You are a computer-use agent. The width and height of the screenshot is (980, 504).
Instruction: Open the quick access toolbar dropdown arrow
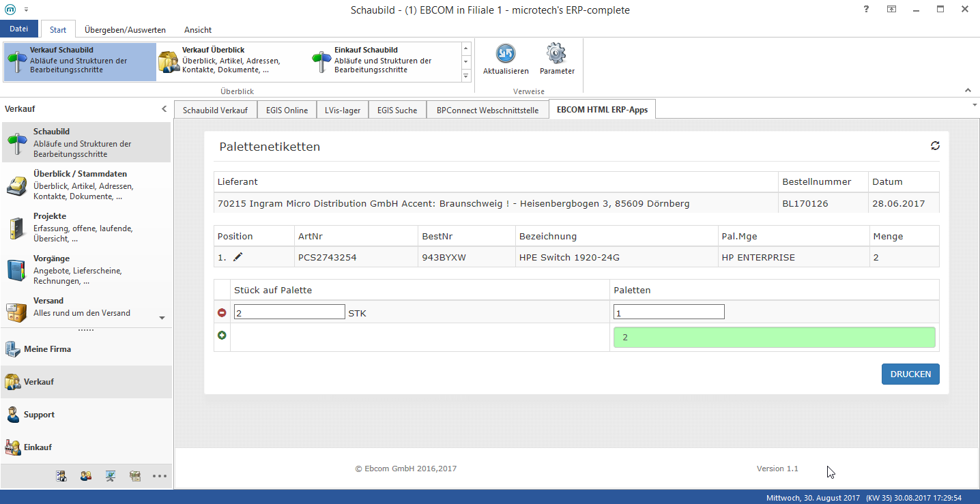point(26,10)
